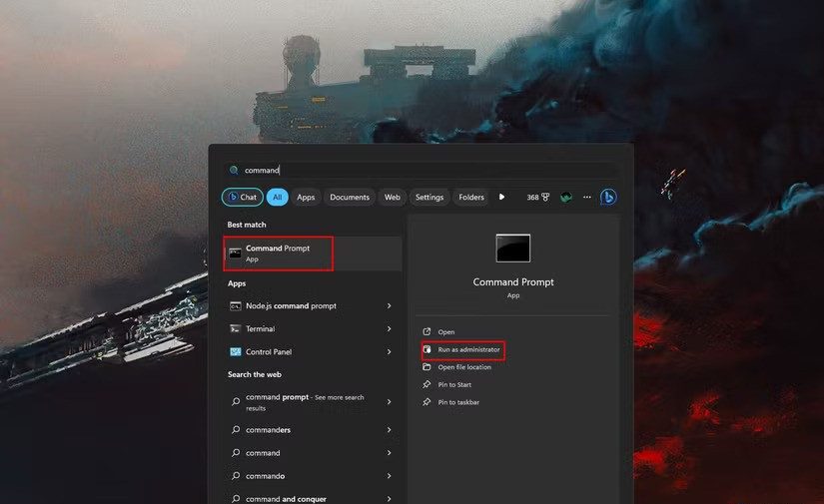Click the Pin to Start pin icon
The width and height of the screenshot is (824, 504).
(x=426, y=385)
